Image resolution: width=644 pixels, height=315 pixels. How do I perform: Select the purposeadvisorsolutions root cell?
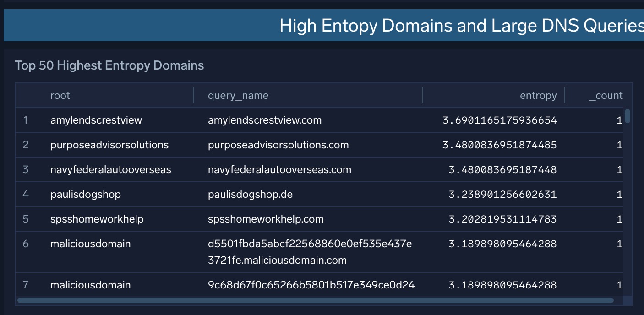click(109, 145)
